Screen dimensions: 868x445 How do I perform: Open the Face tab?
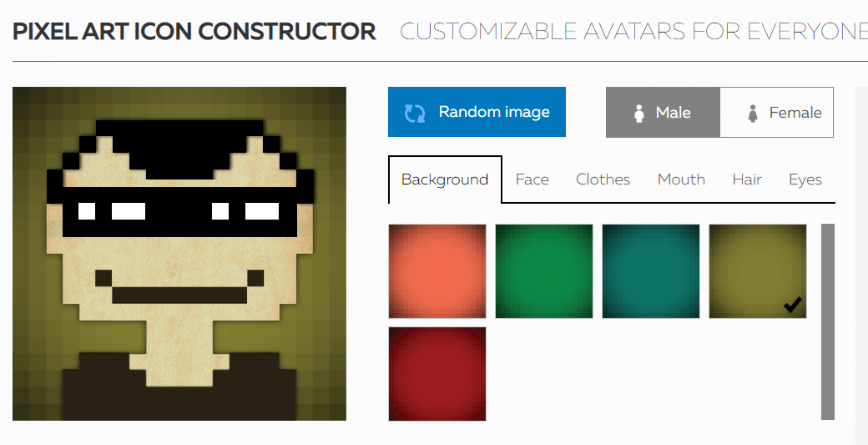click(x=532, y=180)
